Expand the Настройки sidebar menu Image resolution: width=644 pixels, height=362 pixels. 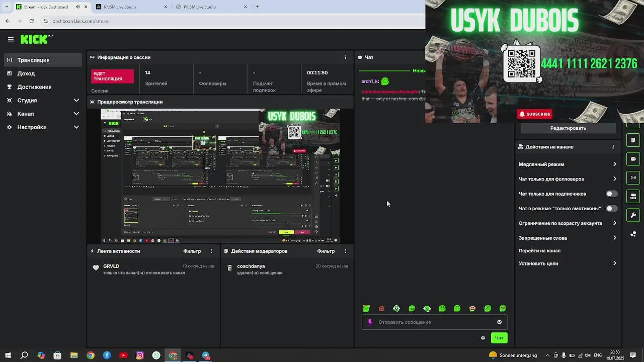point(42,127)
